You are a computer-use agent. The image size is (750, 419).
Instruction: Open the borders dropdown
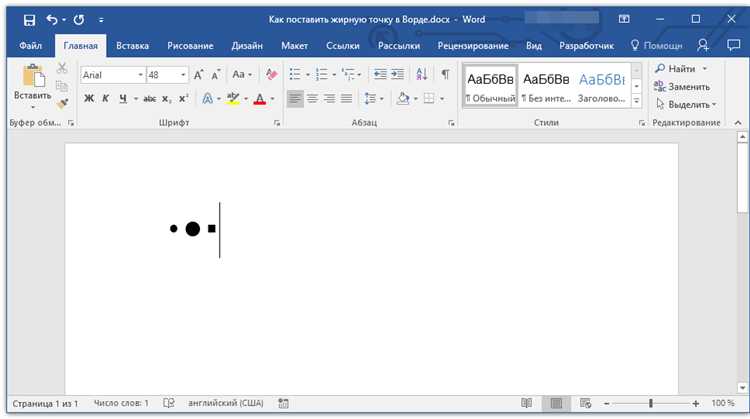[x=441, y=99]
